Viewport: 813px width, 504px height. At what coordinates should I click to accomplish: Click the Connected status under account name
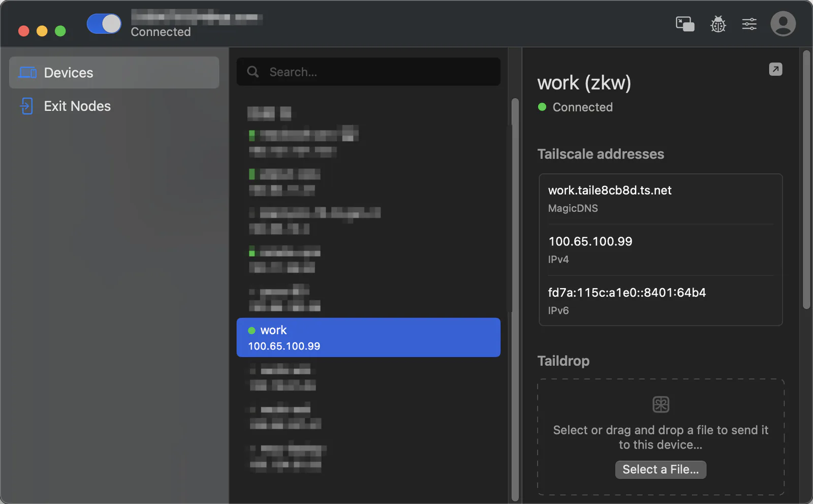click(x=161, y=32)
